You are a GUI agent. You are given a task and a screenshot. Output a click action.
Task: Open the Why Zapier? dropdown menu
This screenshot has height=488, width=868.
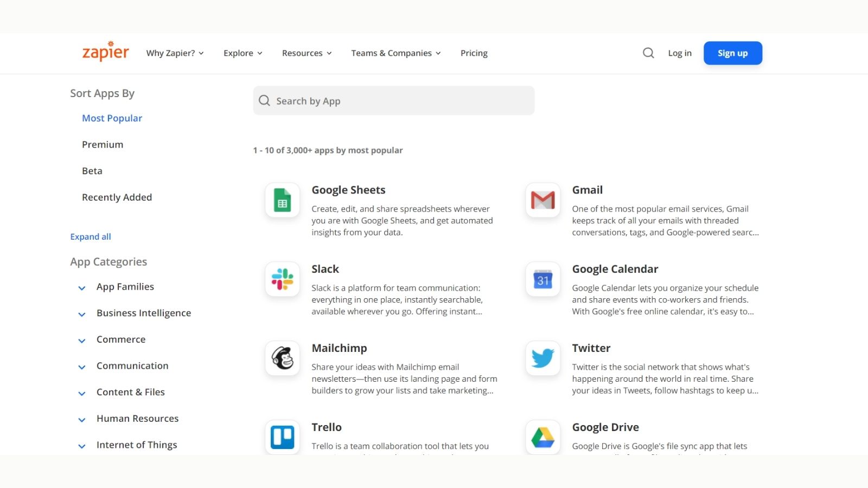click(175, 53)
